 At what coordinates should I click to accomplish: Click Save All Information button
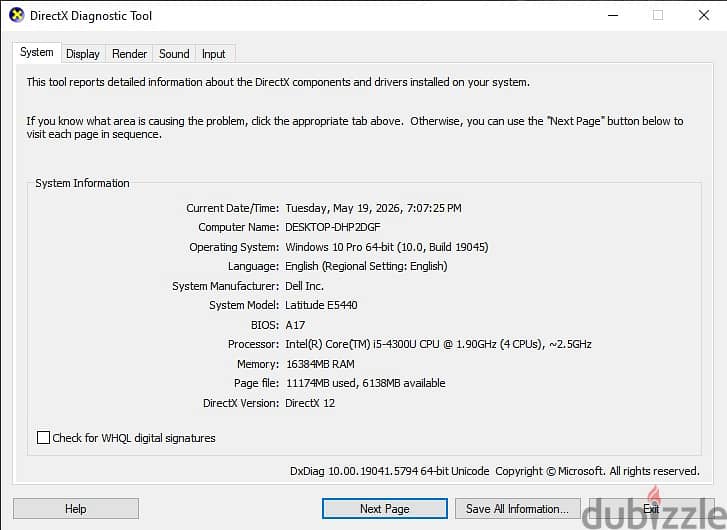click(517, 509)
